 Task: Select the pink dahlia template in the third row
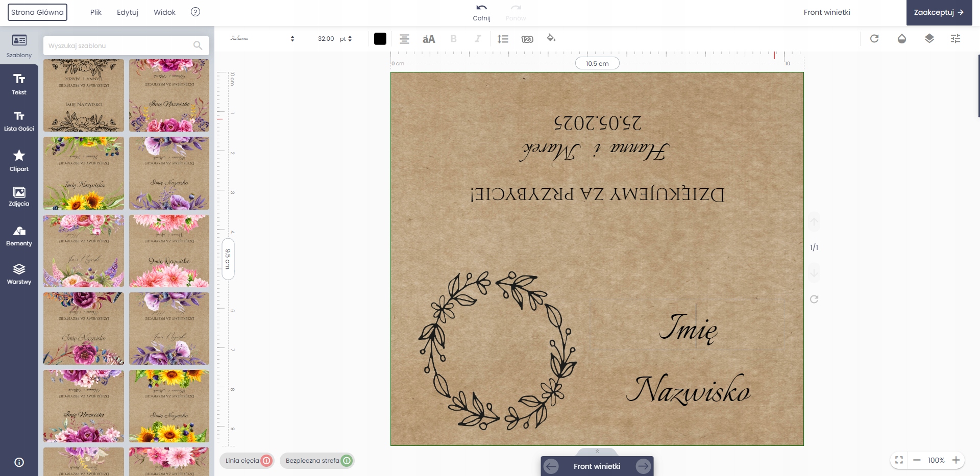click(169, 251)
